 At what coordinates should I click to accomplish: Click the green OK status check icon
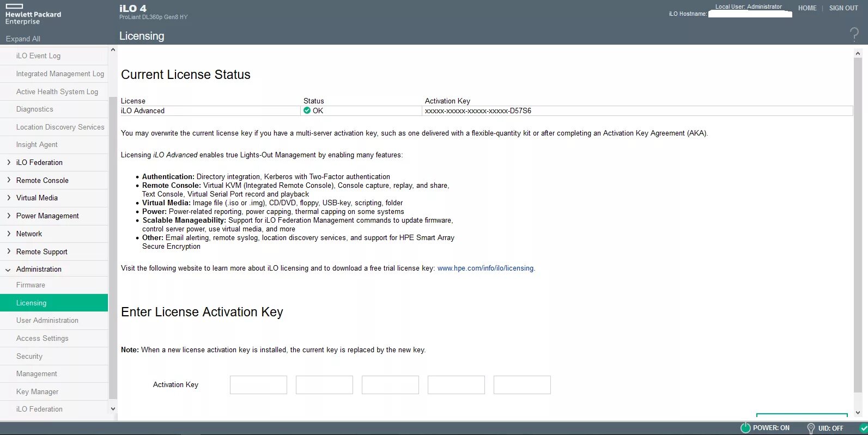click(x=307, y=111)
